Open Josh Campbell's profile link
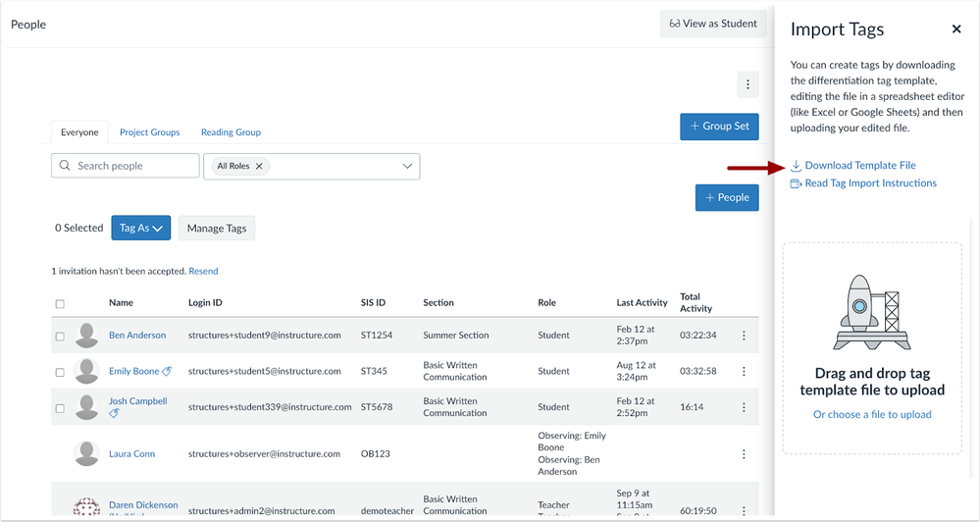 coord(138,400)
